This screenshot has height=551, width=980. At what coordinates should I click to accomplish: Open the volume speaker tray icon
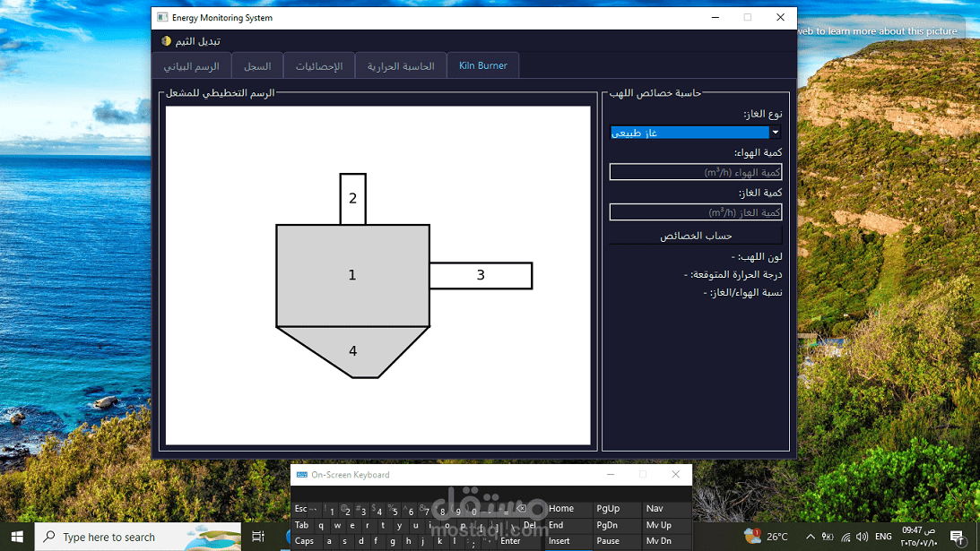[x=863, y=537]
